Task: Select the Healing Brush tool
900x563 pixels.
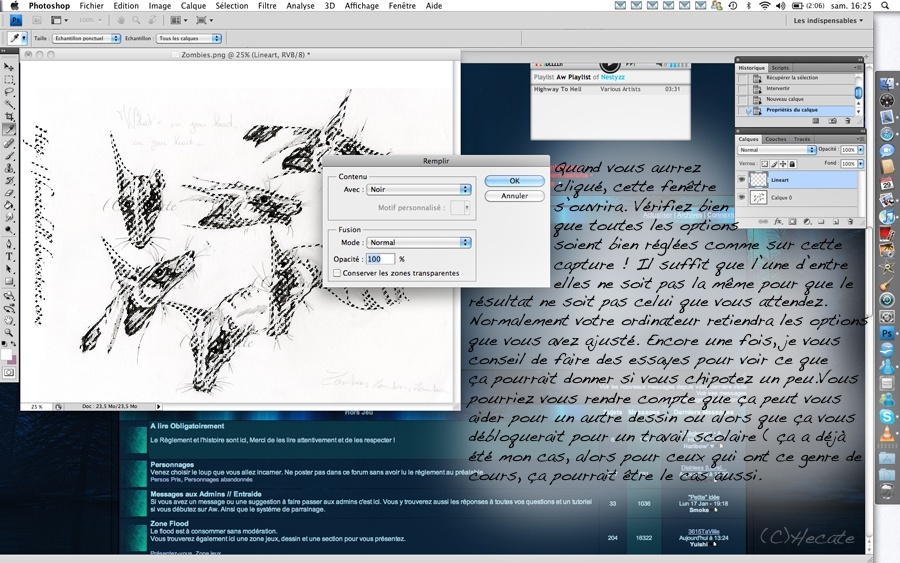Action: coord(9,143)
